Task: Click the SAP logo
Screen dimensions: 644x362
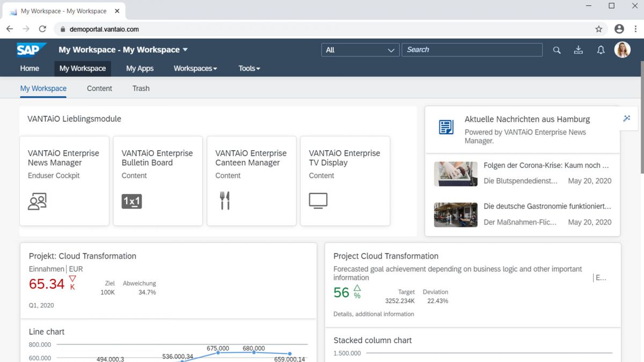Action: tap(31, 50)
